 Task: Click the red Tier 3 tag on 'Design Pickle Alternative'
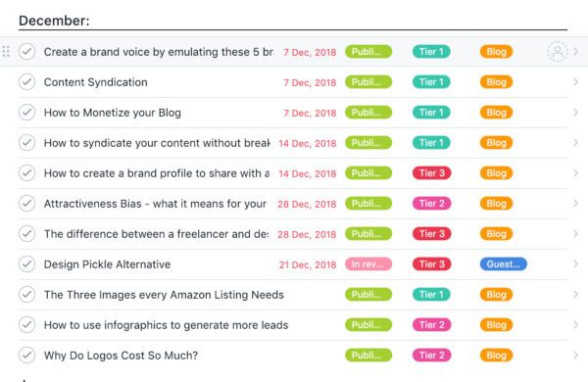[431, 264]
